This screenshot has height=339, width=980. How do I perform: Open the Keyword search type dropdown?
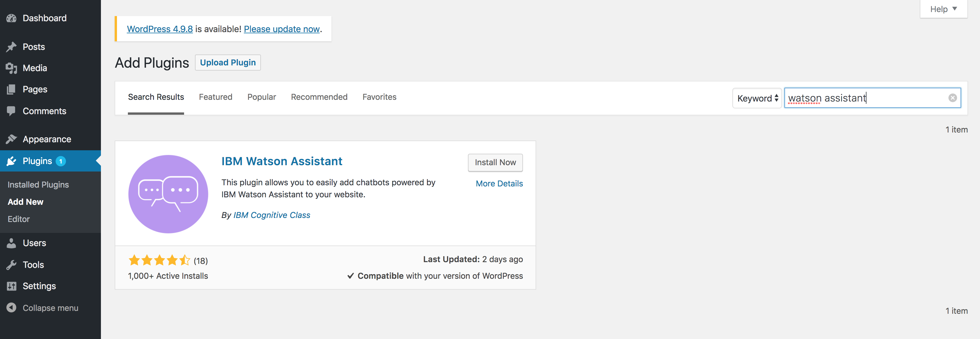[757, 98]
